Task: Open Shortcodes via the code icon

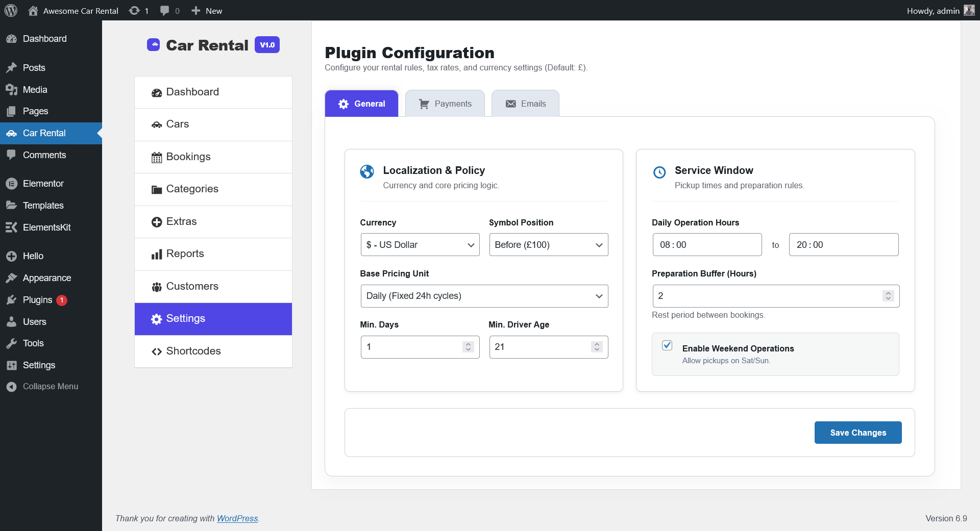Action: point(157,351)
